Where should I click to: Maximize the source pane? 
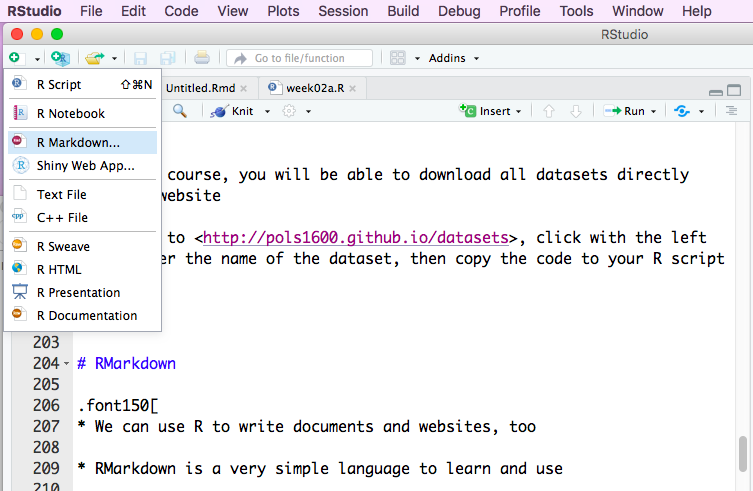734,90
